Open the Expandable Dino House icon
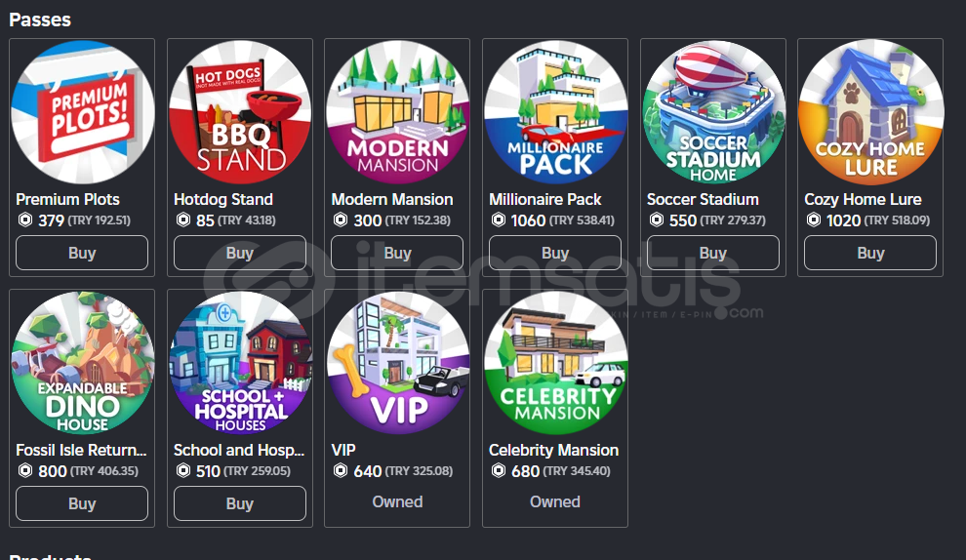The width and height of the screenshot is (966, 560). click(x=82, y=363)
